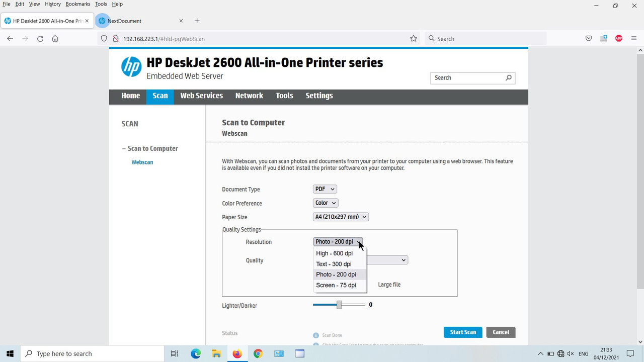This screenshot has width=644, height=362.
Task: Click the network globe tray icon
Action: (561, 354)
